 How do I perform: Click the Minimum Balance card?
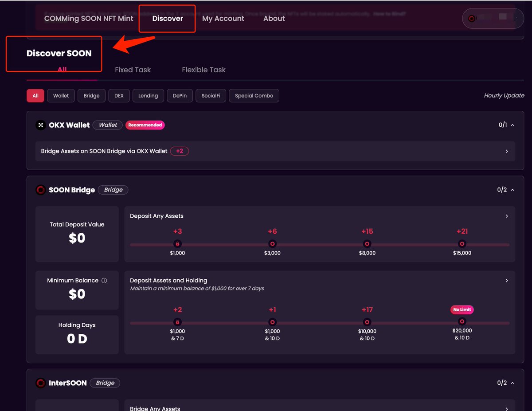pyautogui.click(x=77, y=290)
